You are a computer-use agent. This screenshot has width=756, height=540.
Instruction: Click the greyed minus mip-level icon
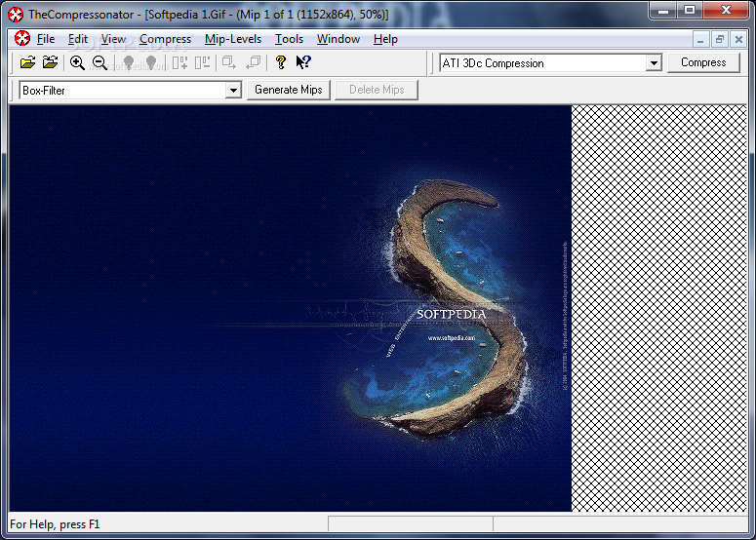click(203, 62)
